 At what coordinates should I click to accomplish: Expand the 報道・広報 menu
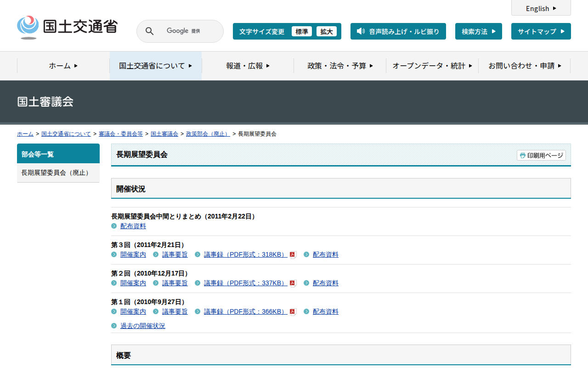[248, 66]
